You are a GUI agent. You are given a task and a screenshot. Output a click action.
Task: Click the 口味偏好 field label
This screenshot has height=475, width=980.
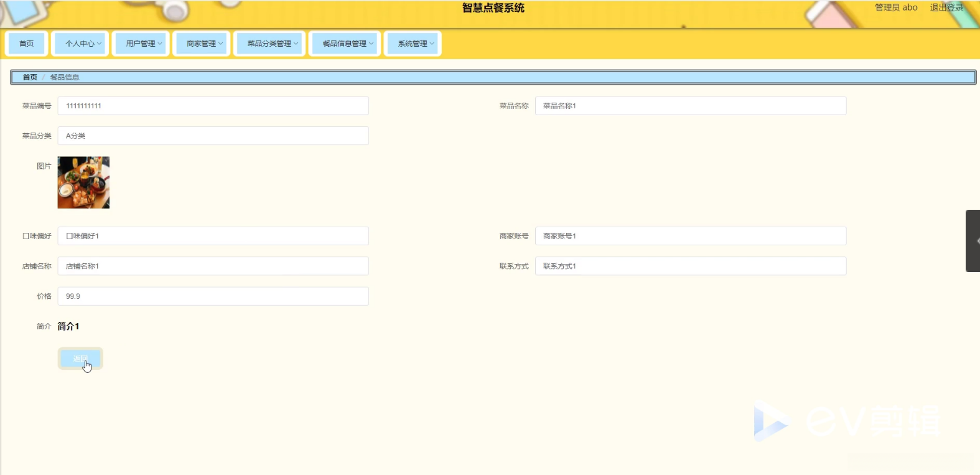[x=37, y=236]
